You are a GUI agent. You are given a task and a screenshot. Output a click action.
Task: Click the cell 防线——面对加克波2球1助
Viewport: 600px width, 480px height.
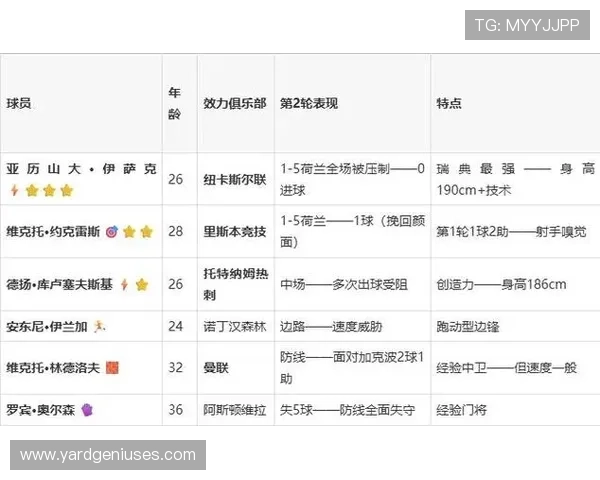tap(352, 368)
